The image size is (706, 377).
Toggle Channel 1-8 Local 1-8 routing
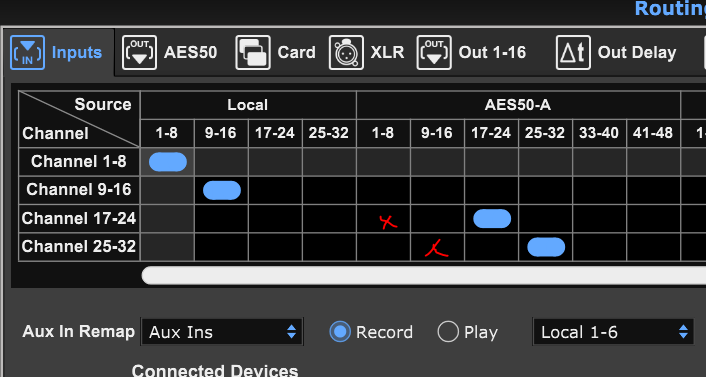167,162
